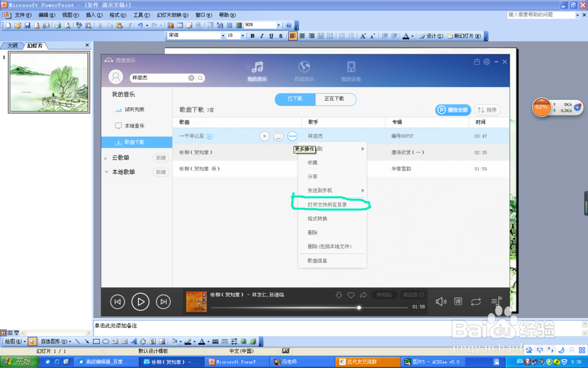Open a file with the folder icon

click(x=18, y=25)
